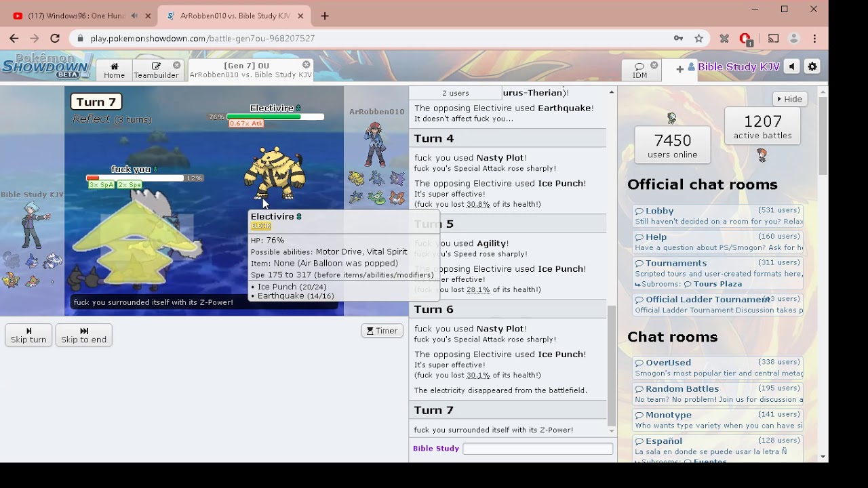
Task: Close the Teambuilder tab
Action: click(177, 65)
